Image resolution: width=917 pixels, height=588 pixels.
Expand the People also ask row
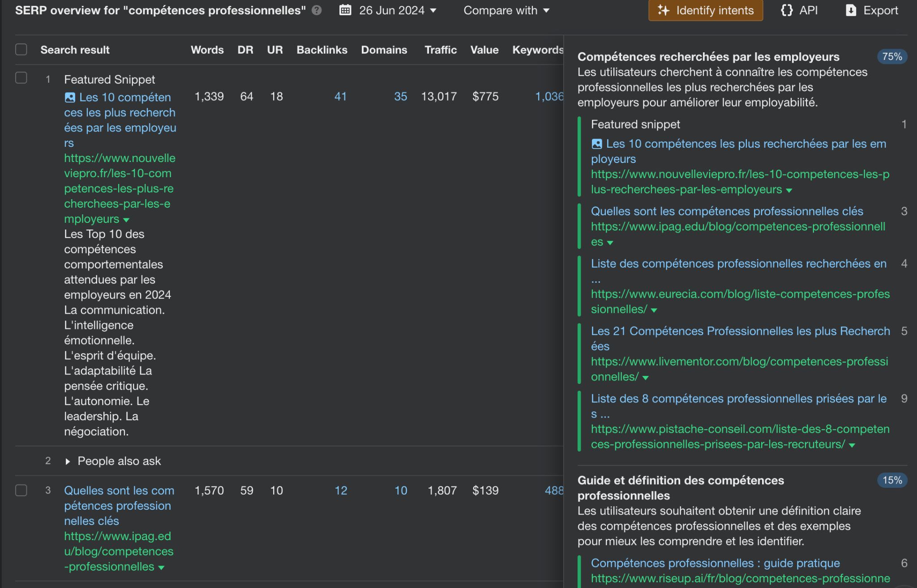coord(68,461)
